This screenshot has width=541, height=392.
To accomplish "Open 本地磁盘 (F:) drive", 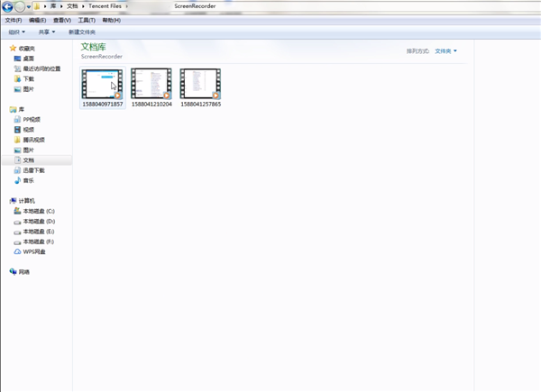I will (34, 242).
